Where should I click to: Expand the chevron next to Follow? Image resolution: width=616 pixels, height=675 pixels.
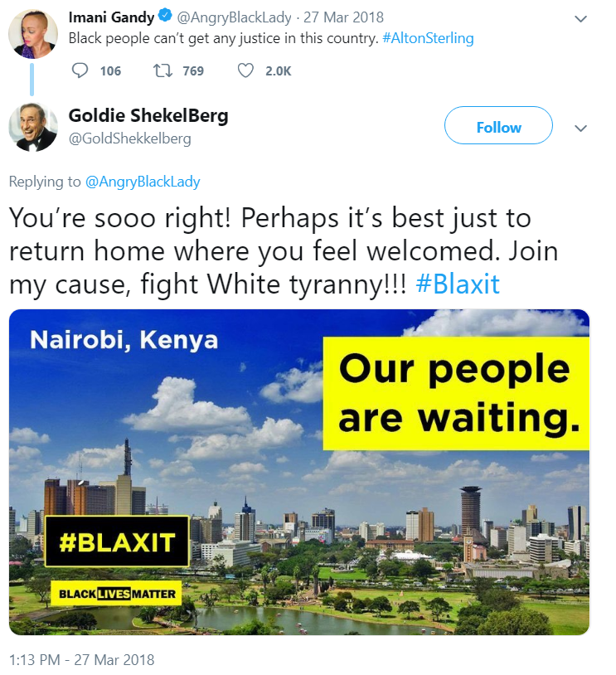coord(580,129)
